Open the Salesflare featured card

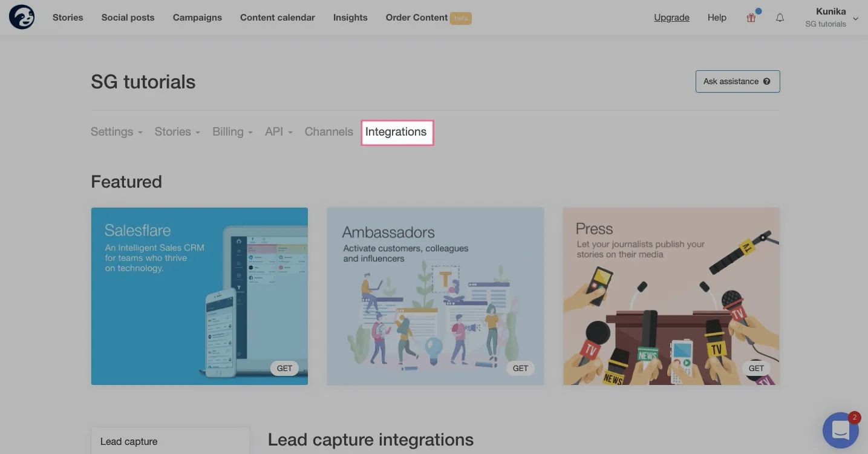point(200,296)
